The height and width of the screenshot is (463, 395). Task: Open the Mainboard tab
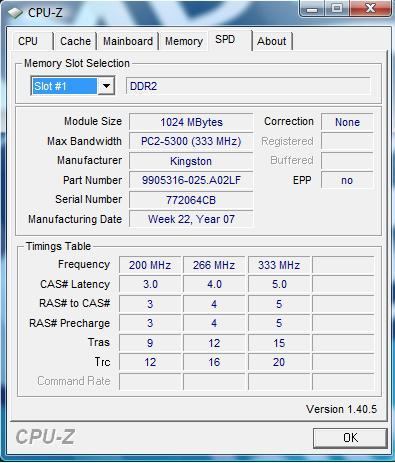[128, 41]
